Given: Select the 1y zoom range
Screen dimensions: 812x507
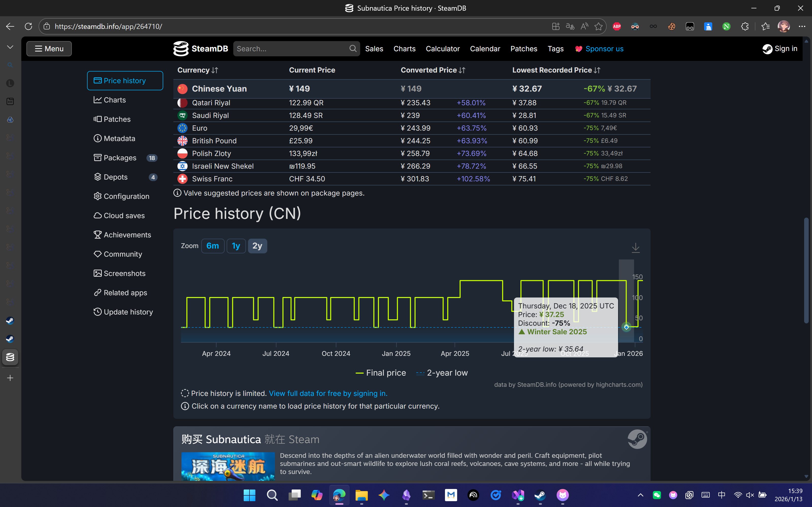Looking at the screenshot, I should click(236, 246).
